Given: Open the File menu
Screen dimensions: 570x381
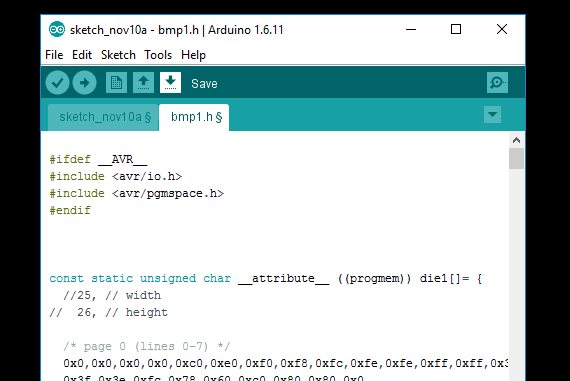Looking at the screenshot, I should tap(54, 55).
